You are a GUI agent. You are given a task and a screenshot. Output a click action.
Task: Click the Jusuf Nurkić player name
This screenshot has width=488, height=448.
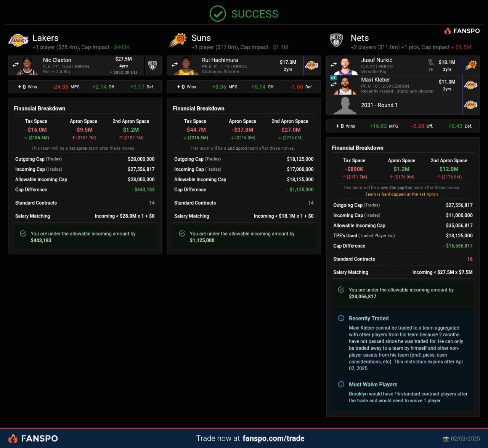[x=377, y=60]
